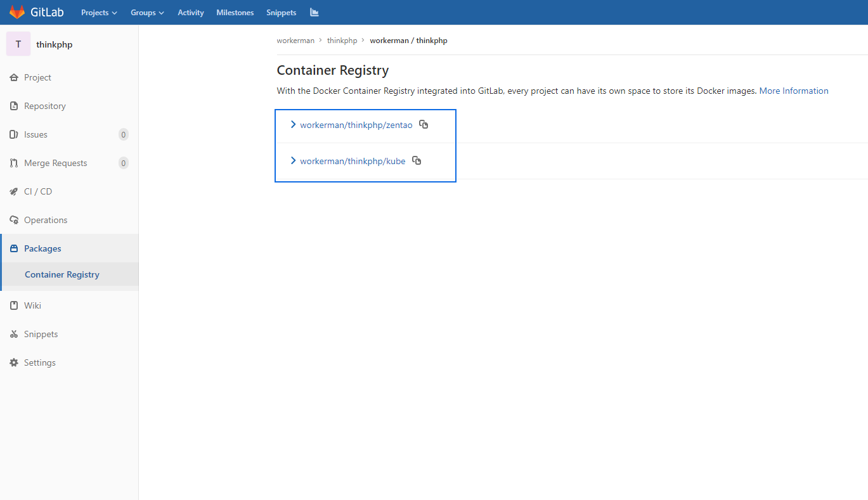Image resolution: width=868 pixels, height=500 pixels.
Task: Click the thinkphp project name in sidebar
Action: point(55,44)
